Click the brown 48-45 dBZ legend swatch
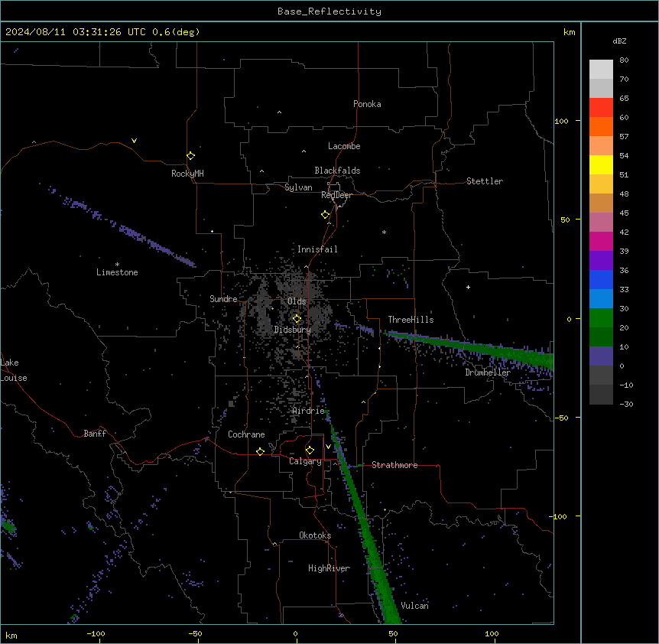The image size is (659, 644). [x=601, y=203]
